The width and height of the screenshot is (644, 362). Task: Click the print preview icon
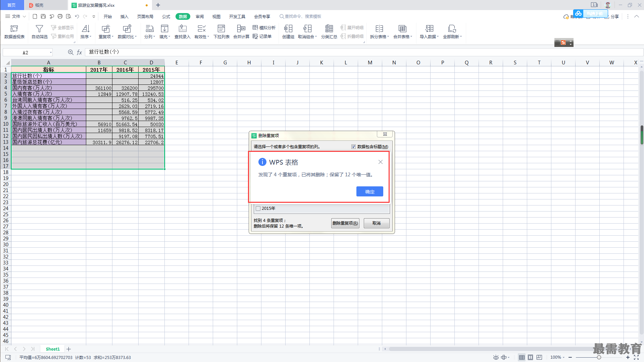coord(68,16)
